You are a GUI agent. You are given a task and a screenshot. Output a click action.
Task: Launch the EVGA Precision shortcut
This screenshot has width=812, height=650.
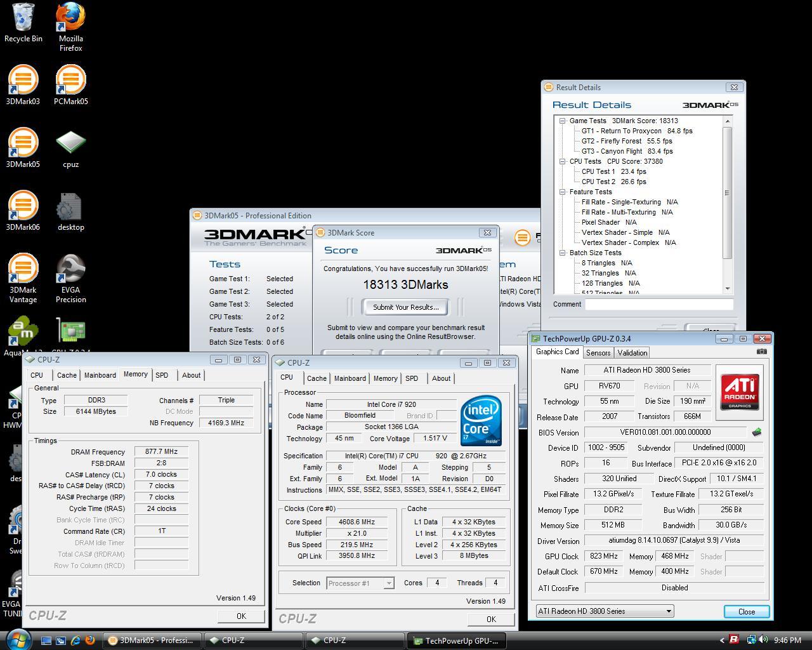tap(70, 278)
